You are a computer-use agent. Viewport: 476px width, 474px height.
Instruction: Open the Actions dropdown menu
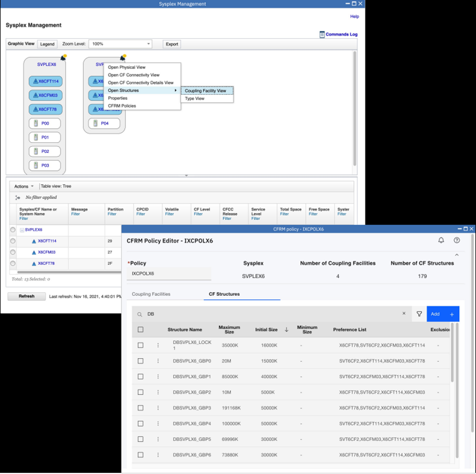[x=24, y=187]
